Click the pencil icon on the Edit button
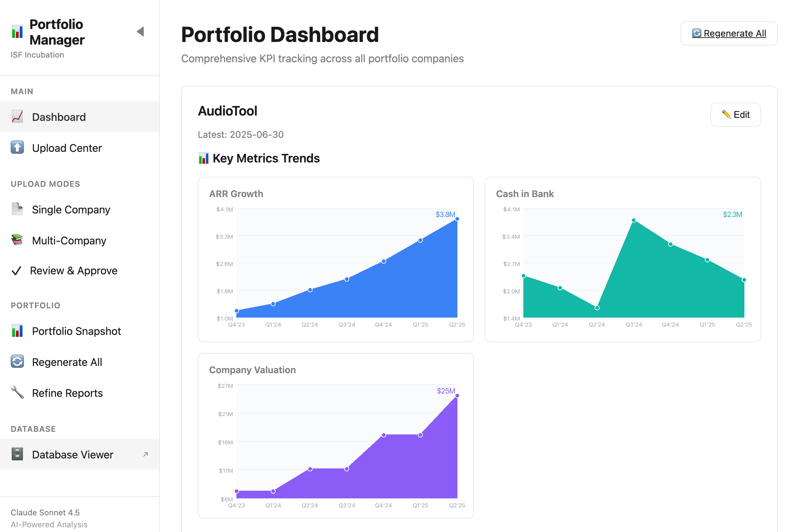Viewport: 799px width, 532px height. [x=726, y=115]
